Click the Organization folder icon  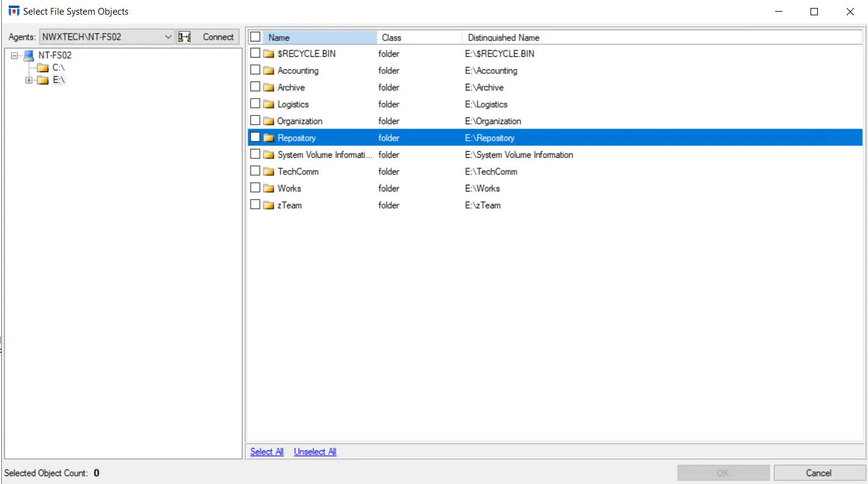point(268,121)
